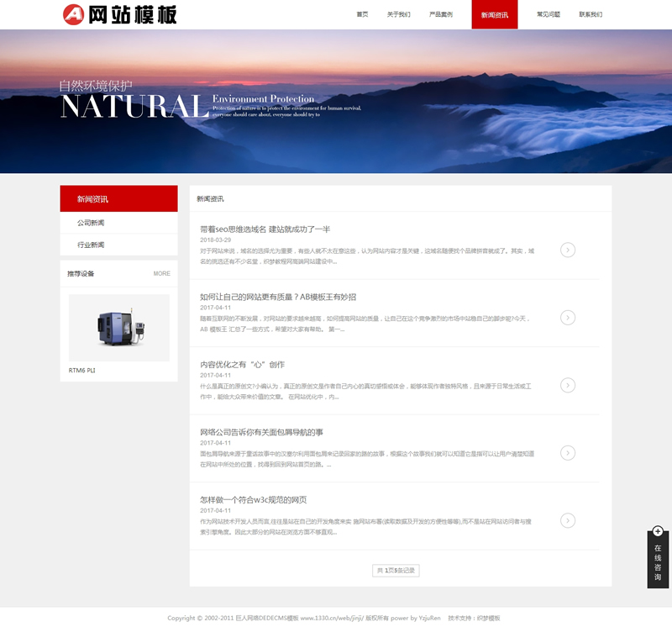Image resolution: width=672 pixels, height=627 pixels.
Task: Select 行业新闻 in the sidebar
Action: tap(91, 245)
